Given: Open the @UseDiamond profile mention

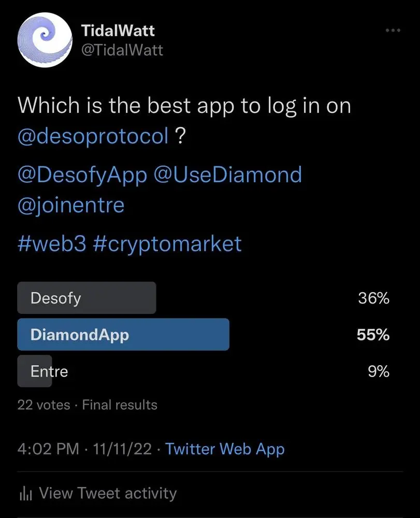Looking at the screenshot, I should 227,175.
